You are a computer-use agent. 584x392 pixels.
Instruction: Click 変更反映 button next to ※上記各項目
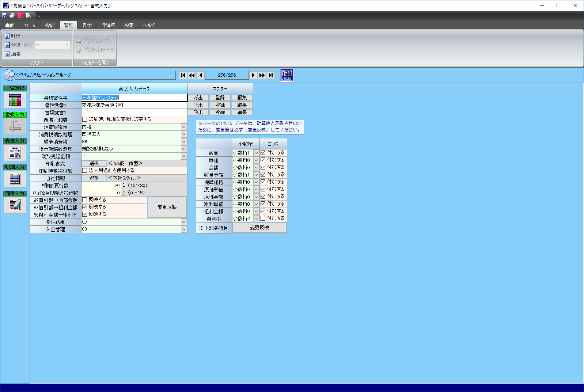pos(259,228)
